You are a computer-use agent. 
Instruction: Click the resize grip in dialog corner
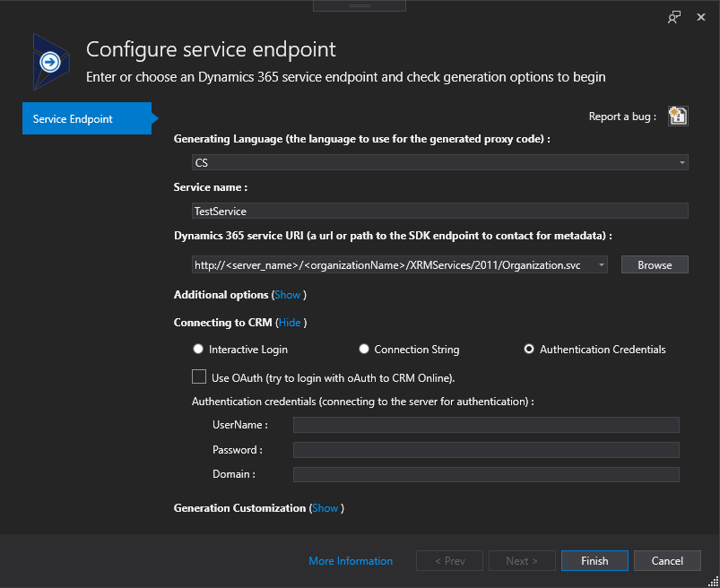coord(714,582)
